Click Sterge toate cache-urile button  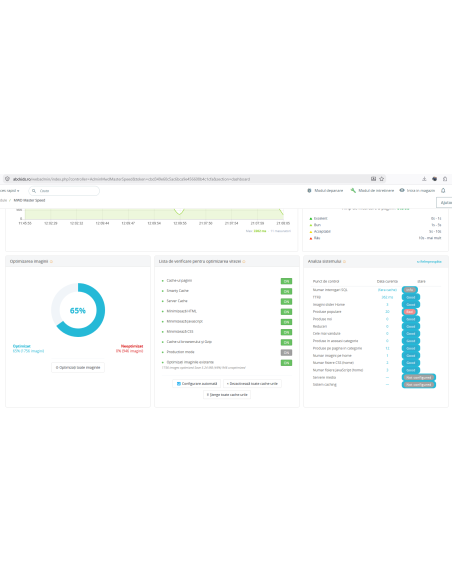click(x=227, y=394)
